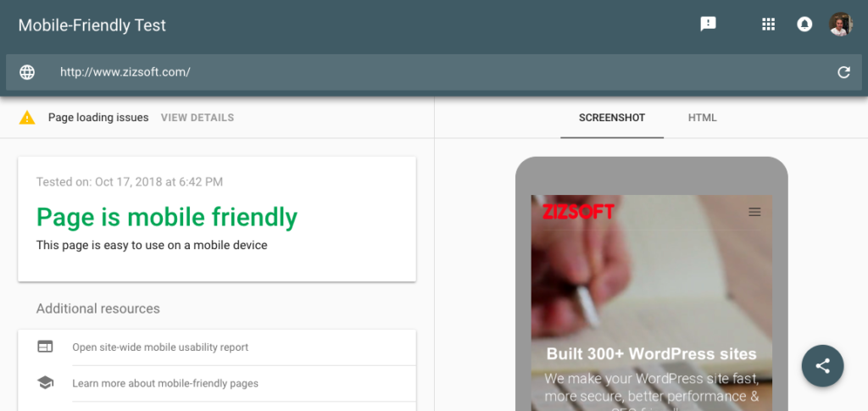Click the mobile usability report icon
868x411 pixels.
coord(45,347)
